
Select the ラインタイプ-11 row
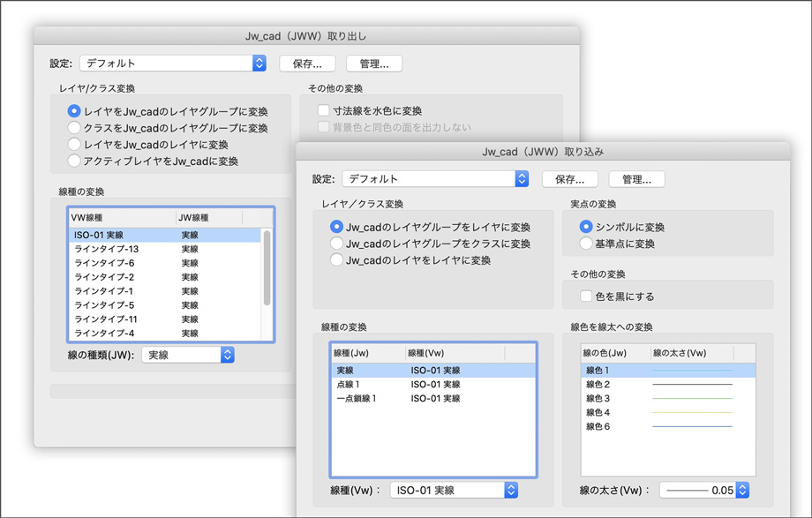click(x=165, y=319)
